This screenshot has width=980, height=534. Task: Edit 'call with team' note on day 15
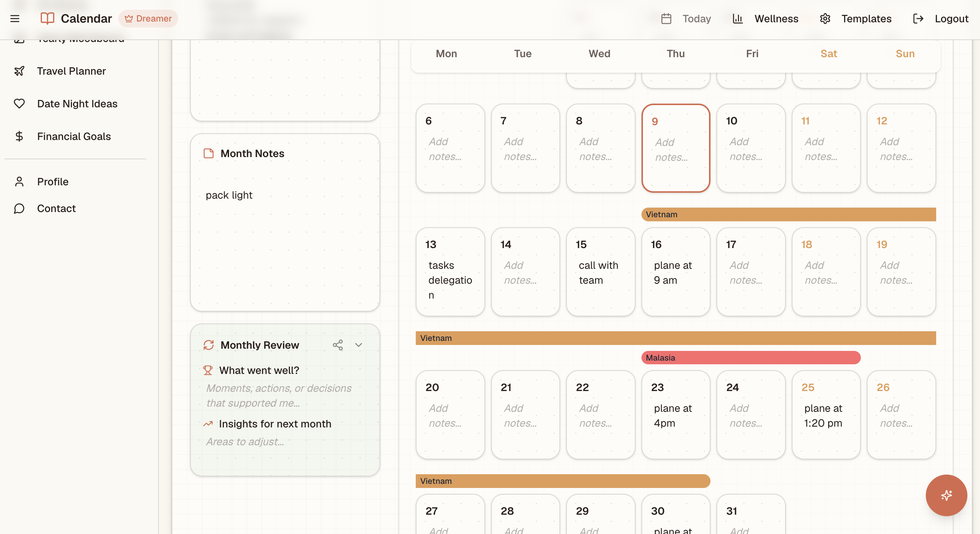pos(600,273)
